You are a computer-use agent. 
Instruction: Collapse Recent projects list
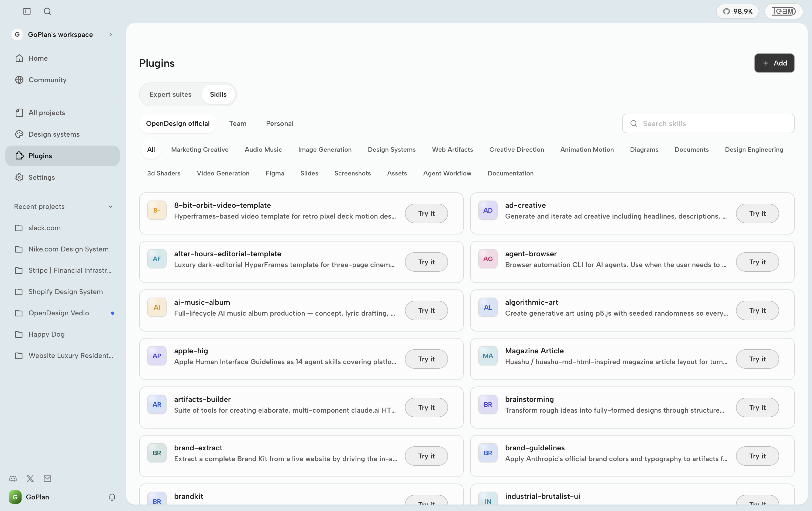coord(111,207)
